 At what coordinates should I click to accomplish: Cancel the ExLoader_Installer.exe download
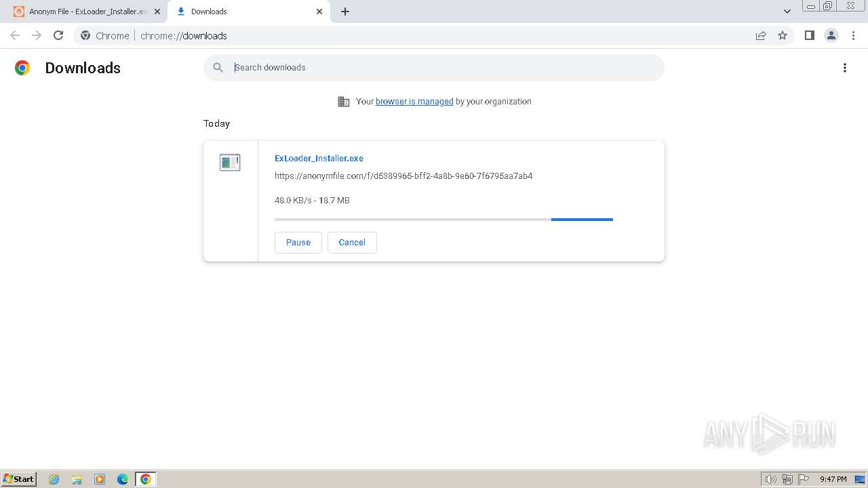click(x=352, y=243)
